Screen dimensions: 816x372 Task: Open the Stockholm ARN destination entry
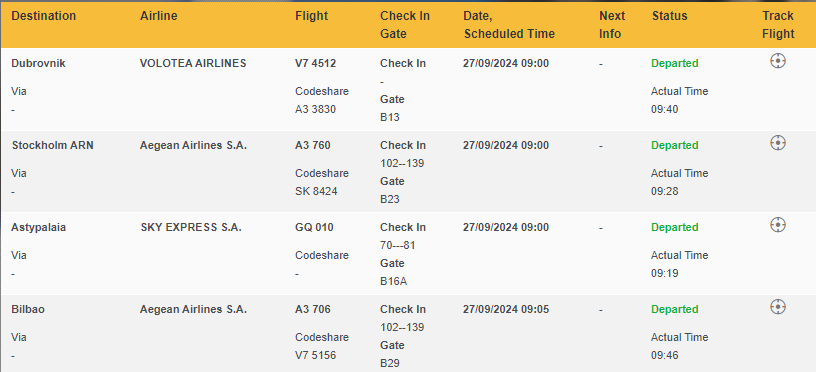53,146
